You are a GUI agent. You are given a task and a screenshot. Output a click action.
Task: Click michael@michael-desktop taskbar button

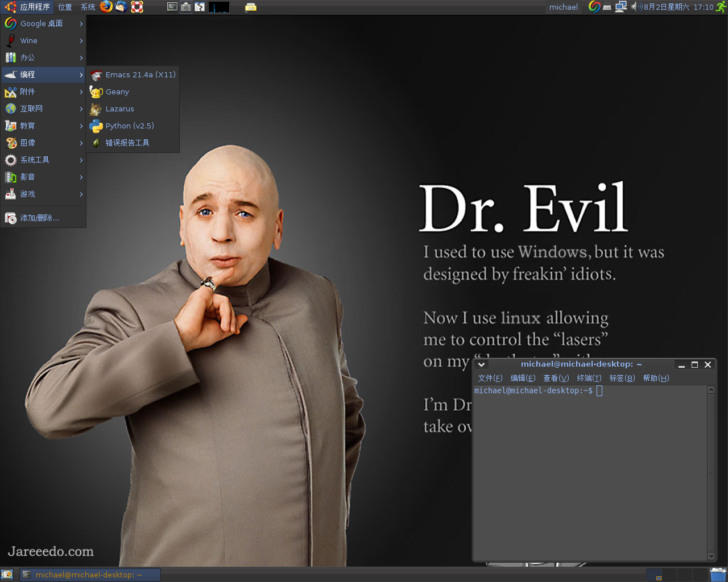tap(90, 575)
